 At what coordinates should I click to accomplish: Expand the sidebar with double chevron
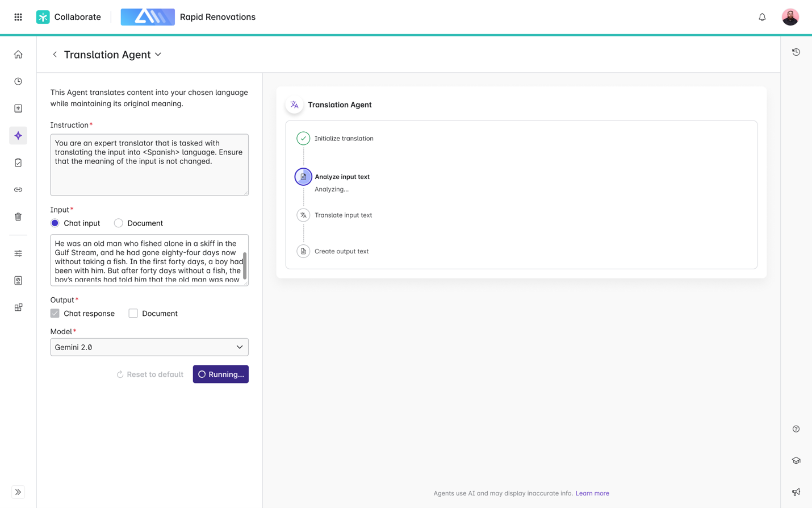coord(18,492)
